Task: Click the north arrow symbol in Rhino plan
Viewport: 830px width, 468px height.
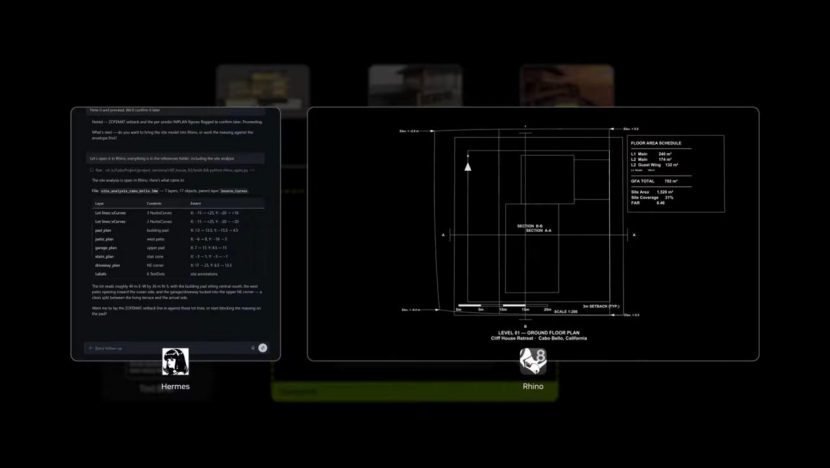Action: pos(467,166)
